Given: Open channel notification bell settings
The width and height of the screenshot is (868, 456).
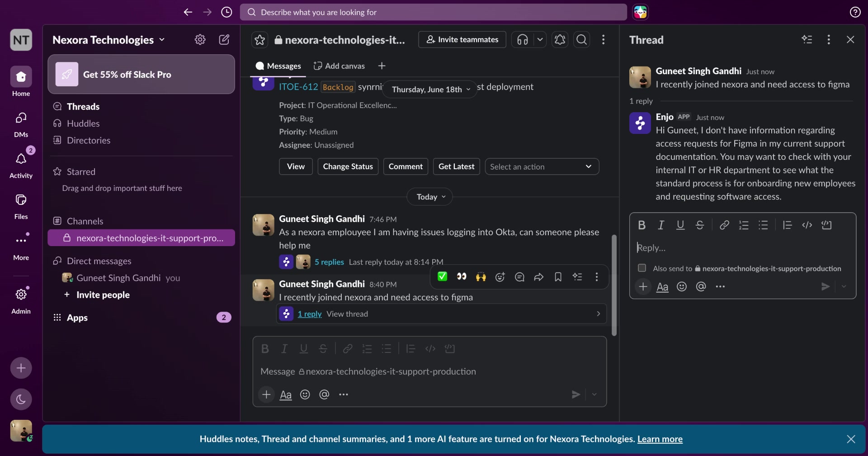Looking at the screenshot, I should [x=560, y=40].
